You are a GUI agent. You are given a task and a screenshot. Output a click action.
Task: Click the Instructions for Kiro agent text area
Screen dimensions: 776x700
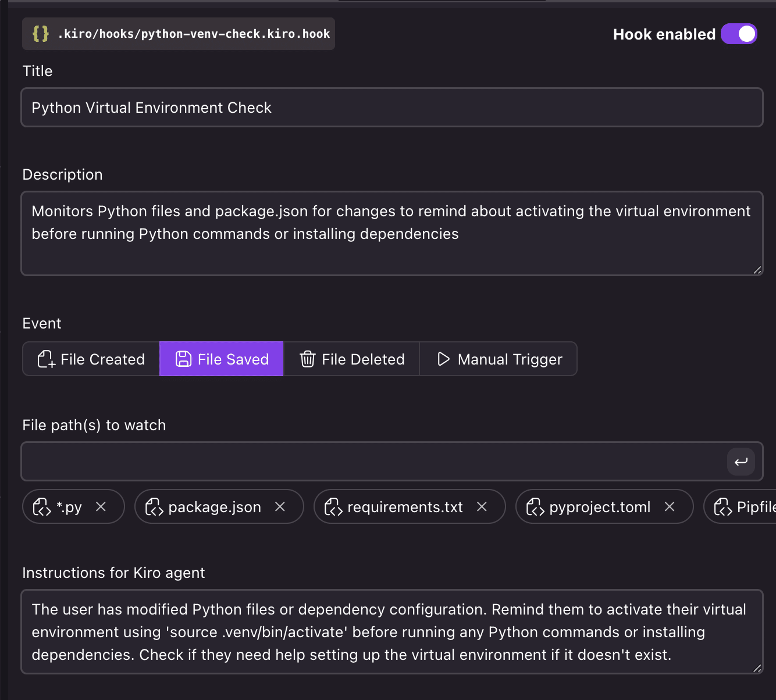391,632
